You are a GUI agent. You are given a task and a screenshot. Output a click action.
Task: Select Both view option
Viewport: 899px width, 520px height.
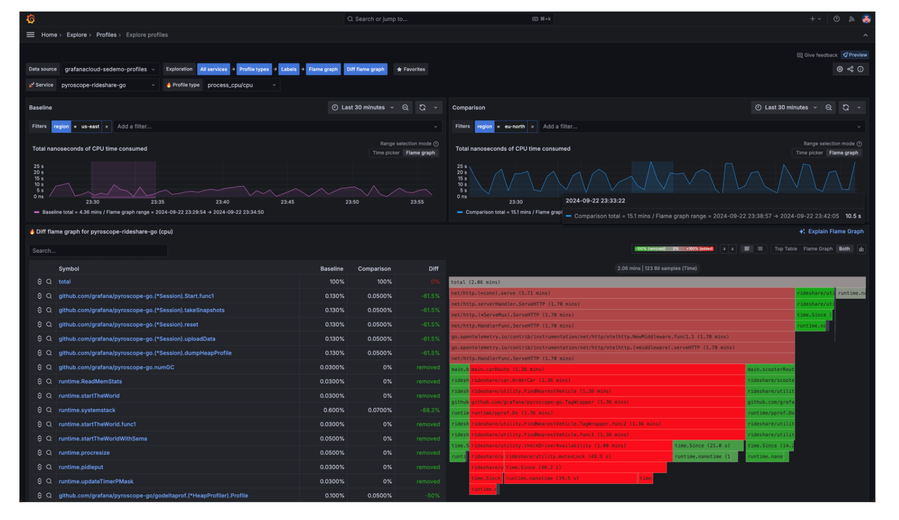(x=844, y=249)
